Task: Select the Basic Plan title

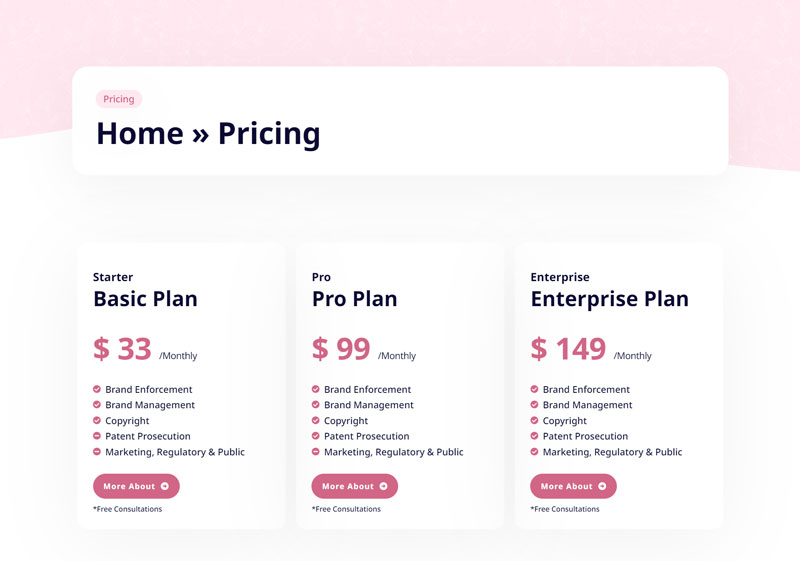Action: point(145,299)
